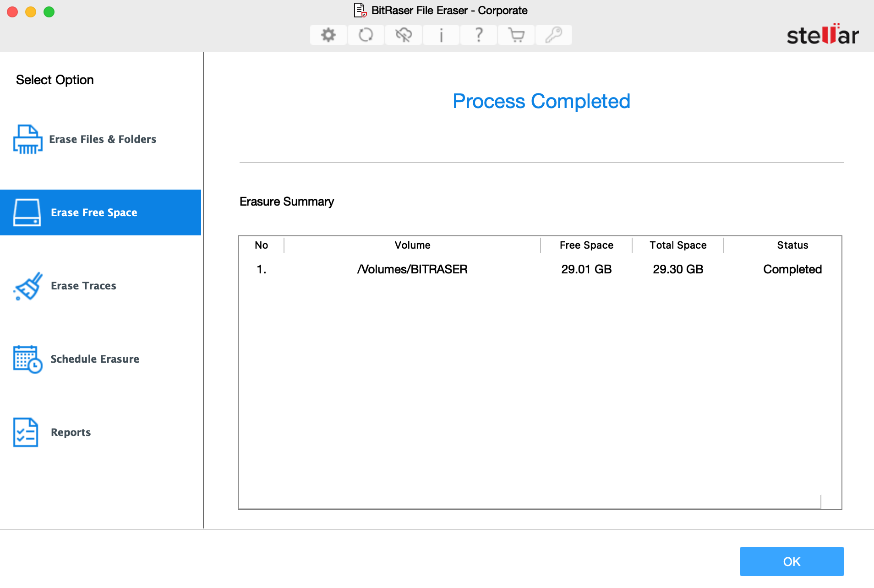Close the window with red button
Viewport: 874px width, 588px height.
tap(12, 12)
